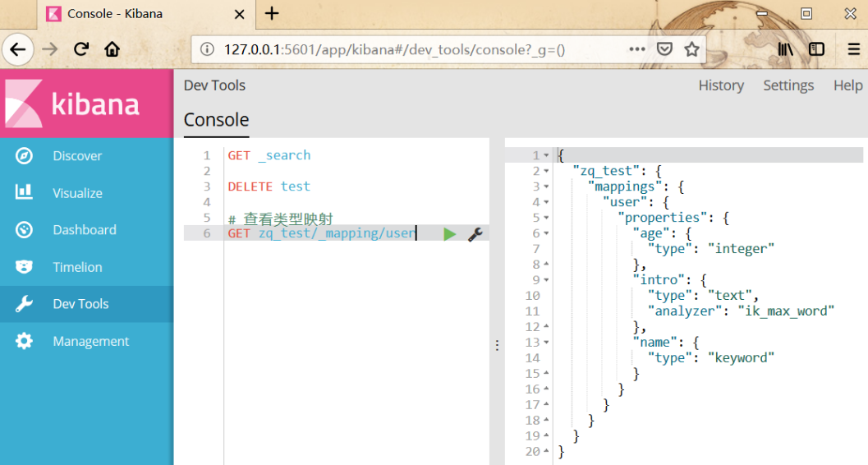Viewport: 868px width, 465px height.
Task: Click "ik_max_word" analyzer value
Action: 786,311
